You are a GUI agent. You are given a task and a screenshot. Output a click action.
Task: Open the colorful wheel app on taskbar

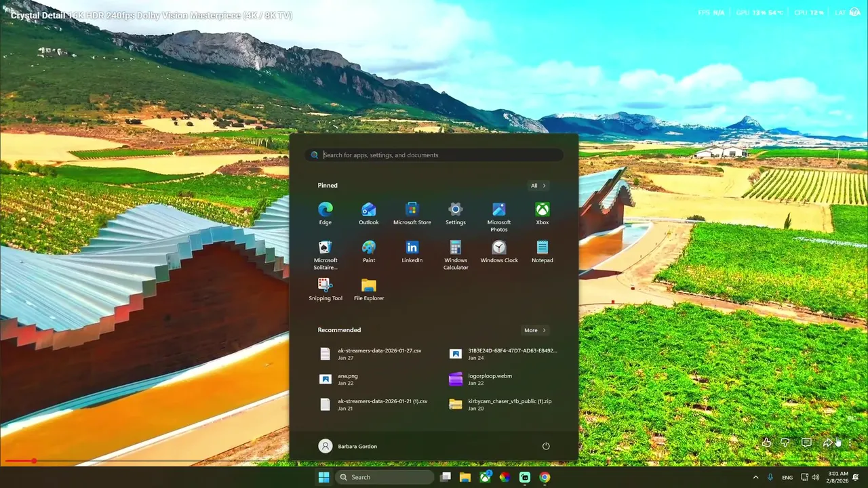(x=505, y=477)
